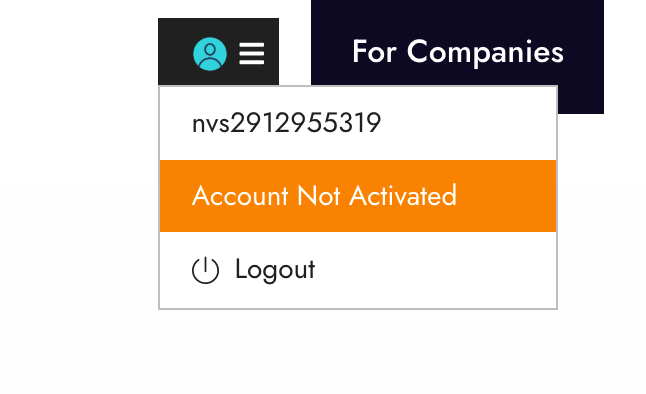Click the words Not Activated on the orange row
Screen dimensions: 646x394
(377, 196)
